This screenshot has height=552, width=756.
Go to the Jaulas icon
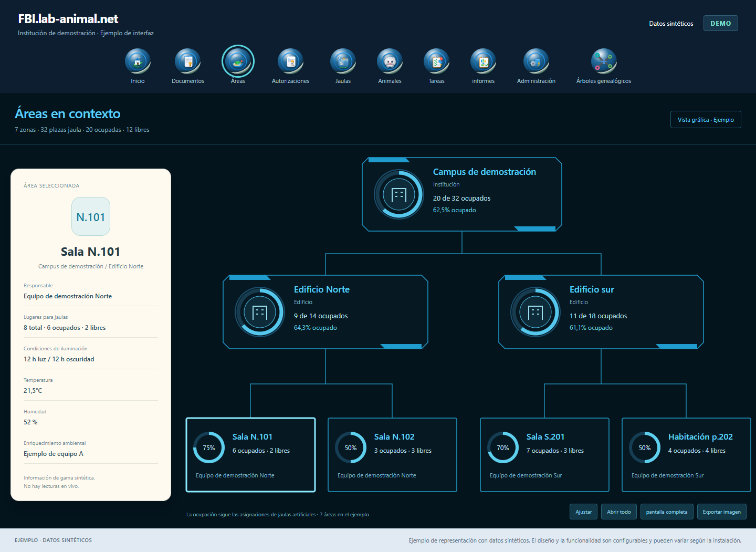tap(343, 61)
